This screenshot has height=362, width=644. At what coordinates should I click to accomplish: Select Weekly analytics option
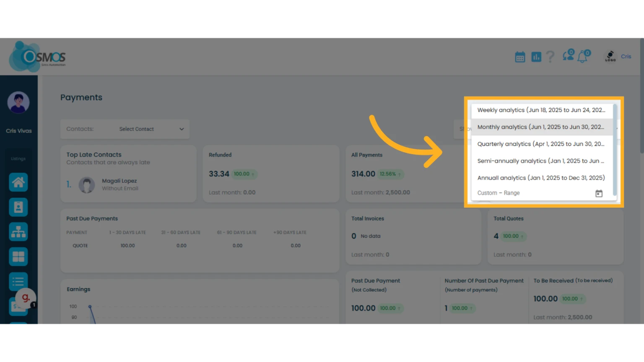[542, 110]
